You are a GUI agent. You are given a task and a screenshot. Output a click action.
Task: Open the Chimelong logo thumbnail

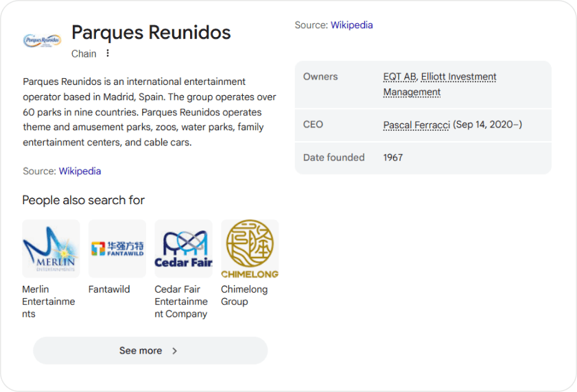[250, 249]
